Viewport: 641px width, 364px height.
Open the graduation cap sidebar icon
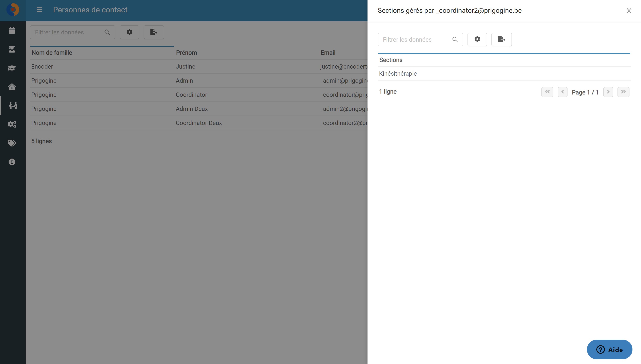click(12, 68)
